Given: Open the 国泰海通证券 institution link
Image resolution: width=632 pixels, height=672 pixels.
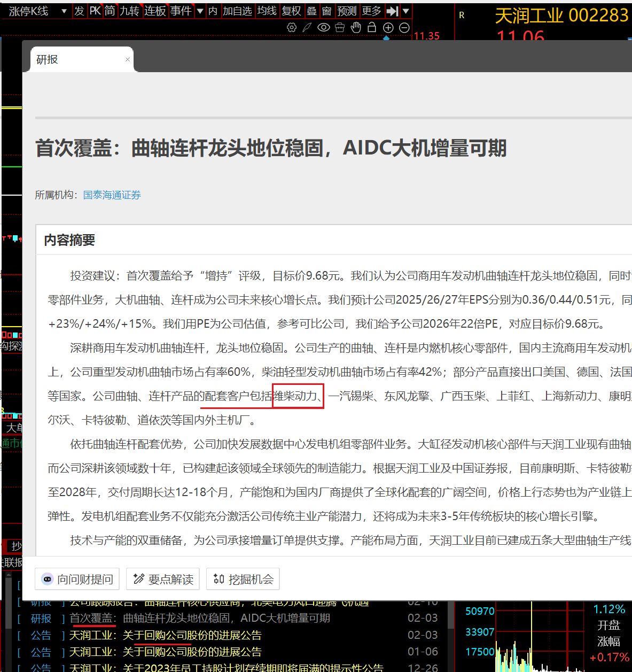Looking at the screenshot, I should pos(112,195).
